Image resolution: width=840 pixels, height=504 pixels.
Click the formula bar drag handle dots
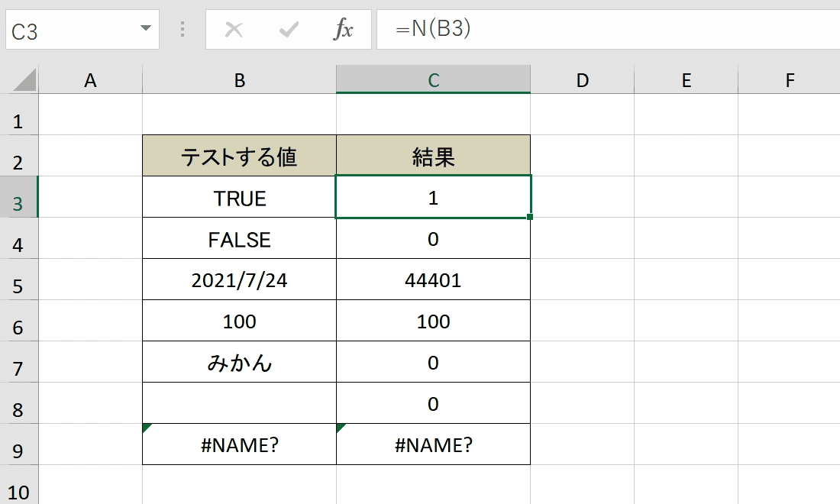pos(183,30)
